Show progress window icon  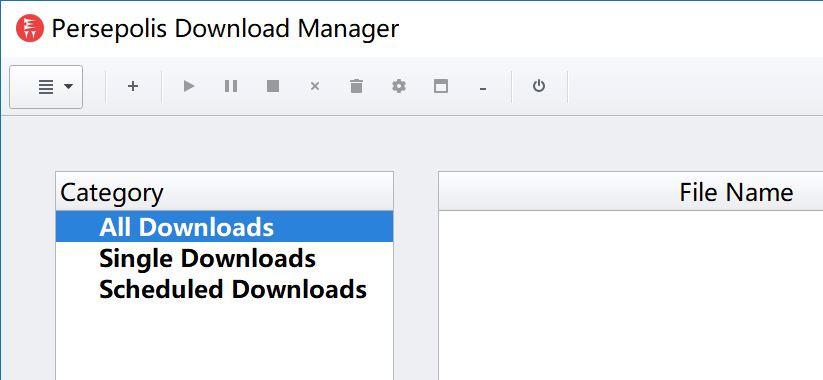pyautogui.click(x=441, y=86)
